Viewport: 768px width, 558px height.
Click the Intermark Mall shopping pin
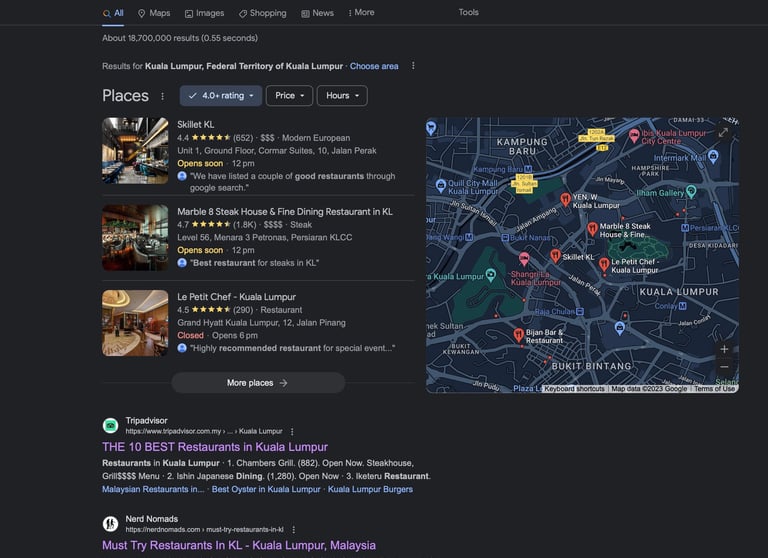coord(713,157)
